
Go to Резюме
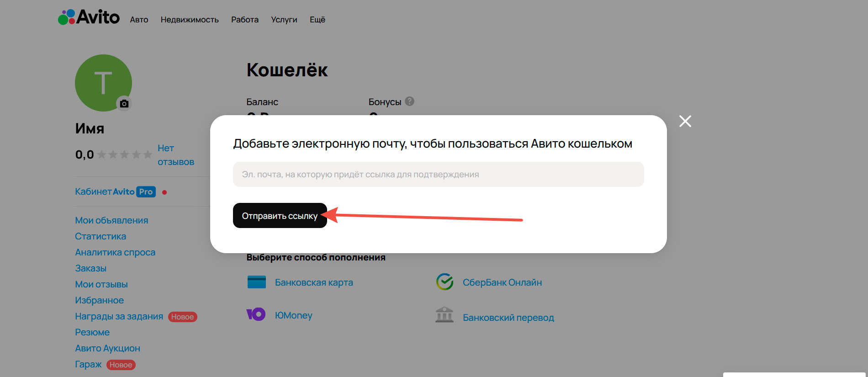click(92, 332)
